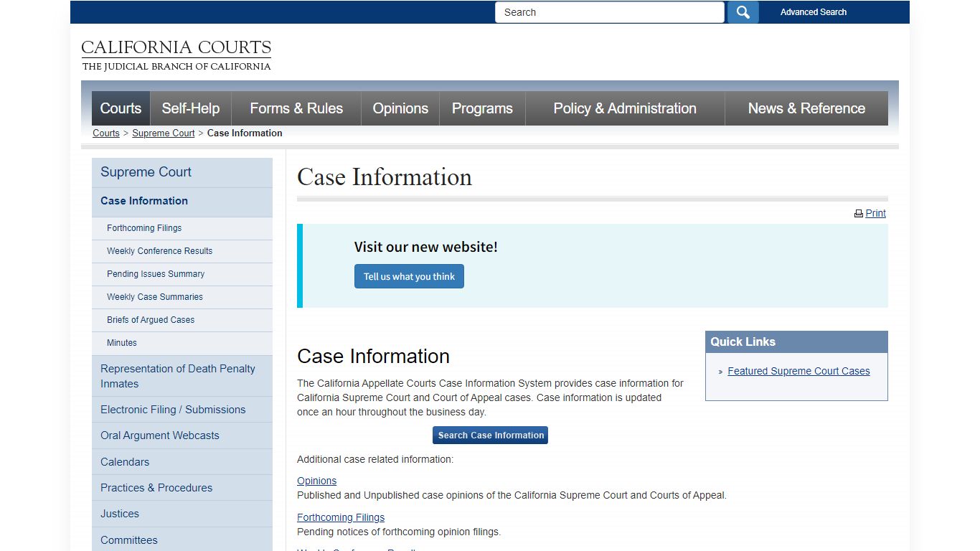Open the Opinions menu in navigation bar
The height and width of the screenshot is (551, 980).
click(x=400, y=108)
